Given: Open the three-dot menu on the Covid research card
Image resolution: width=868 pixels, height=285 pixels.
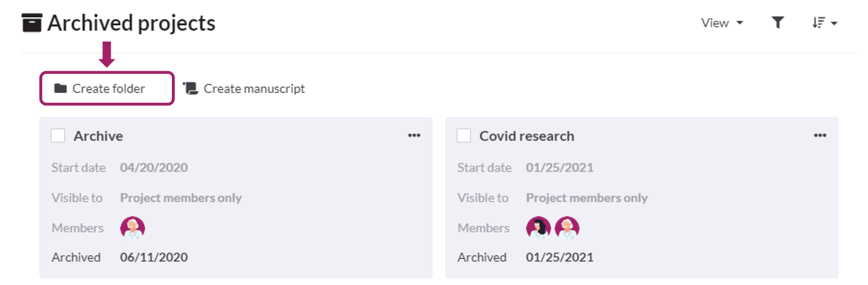Looking at the screenshot, I should (x=820, y=135).
